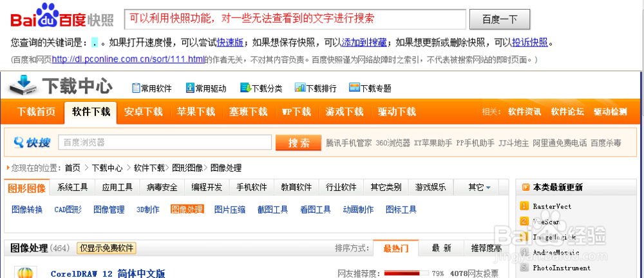Click the orange 搜索 button
Image resolution: width=644 pixels, height=278 pixels.
click(299, 143)
